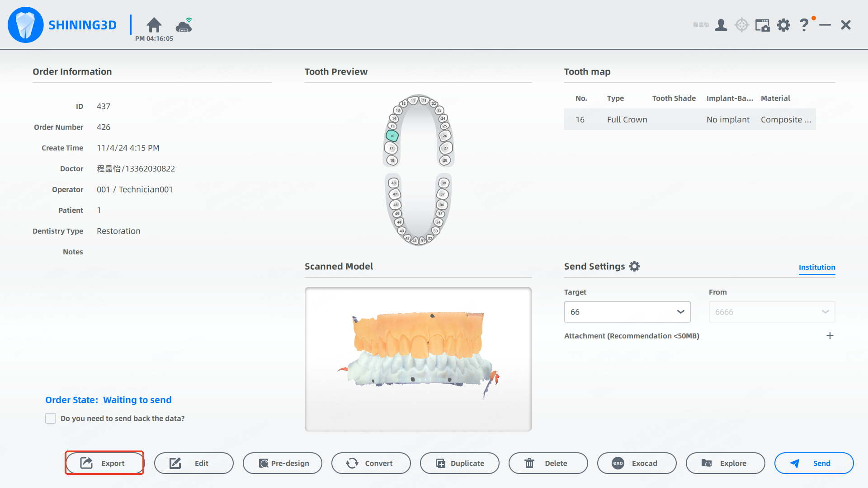Open the screen capture icon

pos(763,25)
